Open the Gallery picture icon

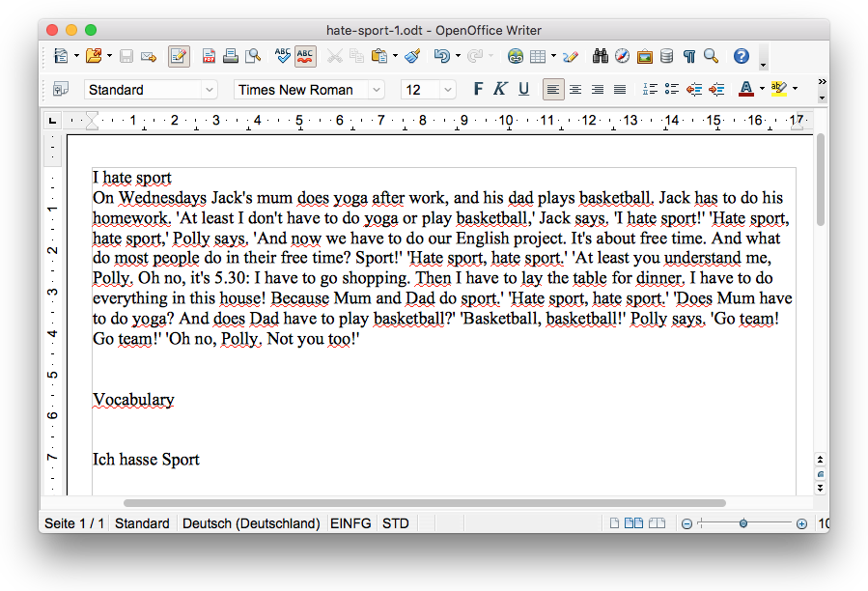pos(644,56)
